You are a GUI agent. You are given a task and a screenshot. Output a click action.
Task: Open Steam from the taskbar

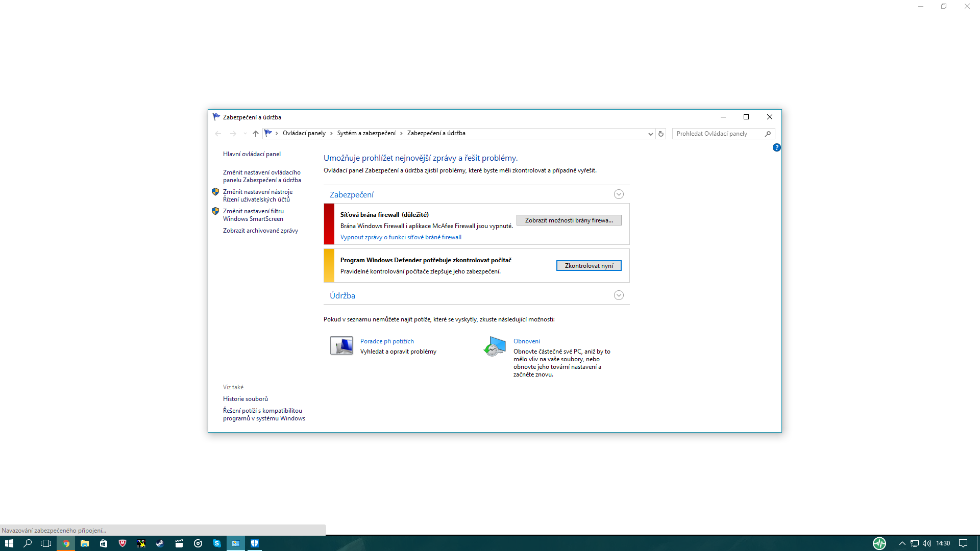(160, 543)
